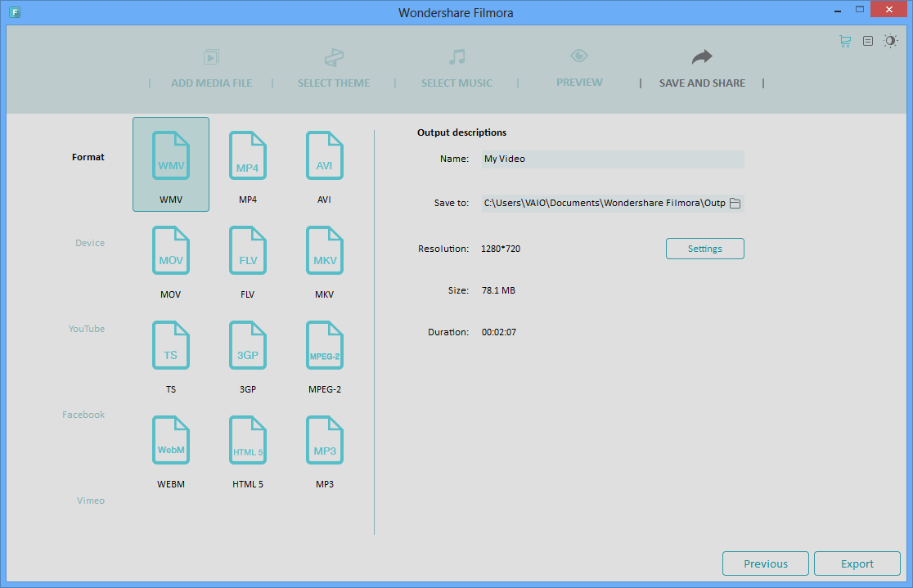Switch to the Facebook export tab
Screen dimensions: 913x588
point(83,414)
